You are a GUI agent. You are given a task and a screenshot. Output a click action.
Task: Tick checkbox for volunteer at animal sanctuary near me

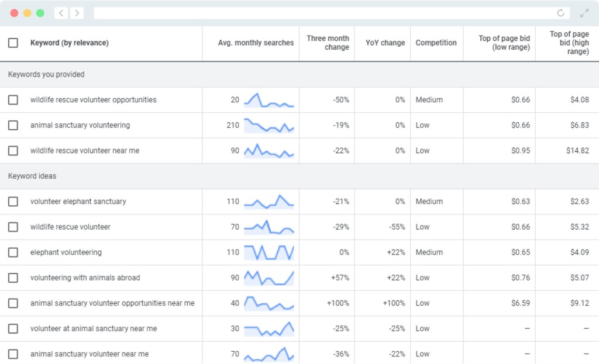(x=13, y=329)
